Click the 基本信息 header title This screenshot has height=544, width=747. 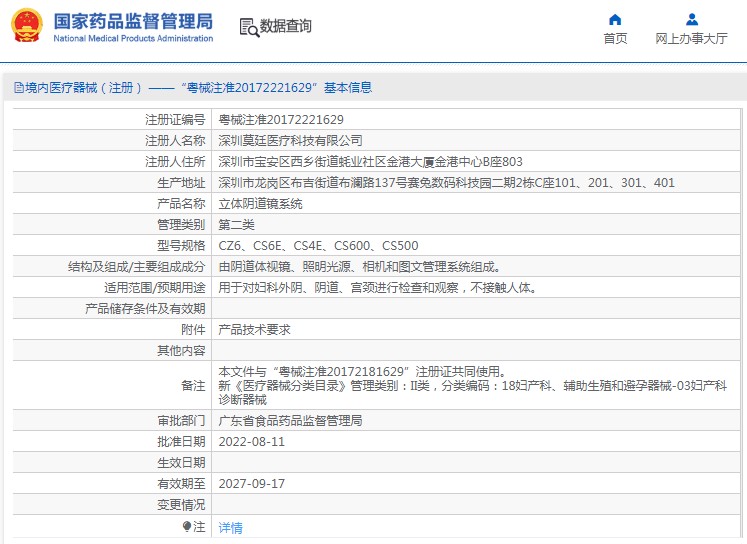[348, 88]
